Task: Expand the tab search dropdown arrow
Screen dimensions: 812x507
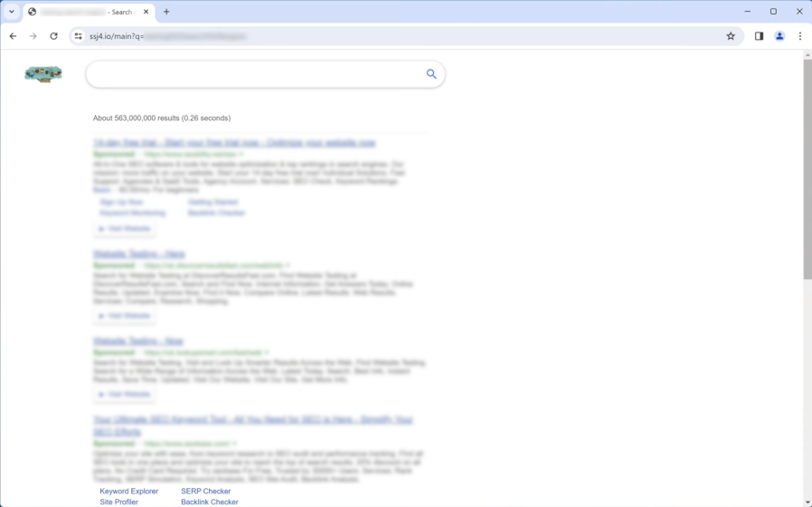Action: coord(12,12)
